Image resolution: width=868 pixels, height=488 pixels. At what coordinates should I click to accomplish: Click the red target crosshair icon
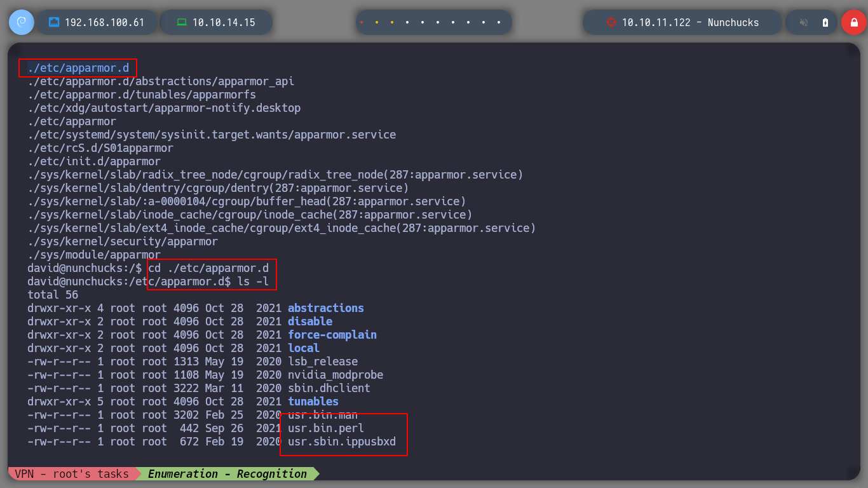pos(611,22)
